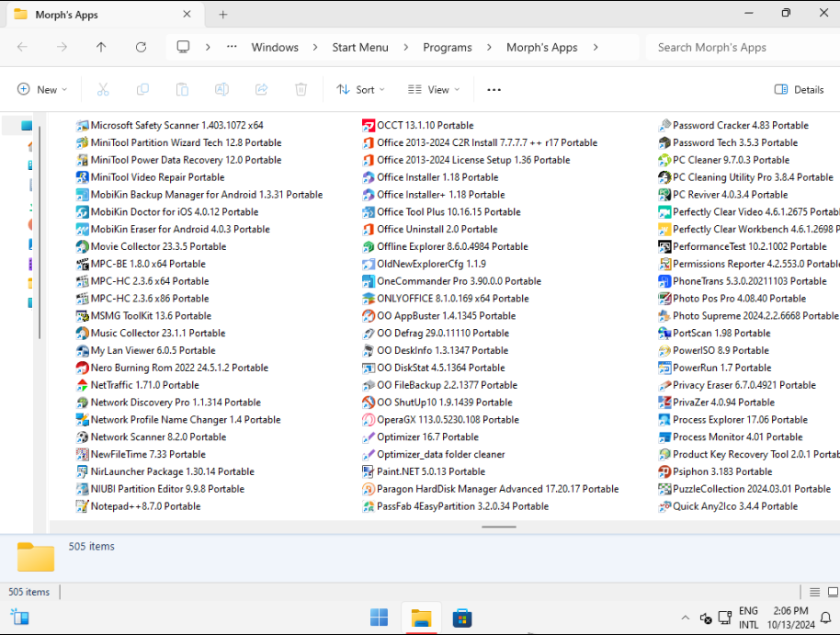Go forward in folder history
The height and width of the screenshot is (635, 840).
62,47
